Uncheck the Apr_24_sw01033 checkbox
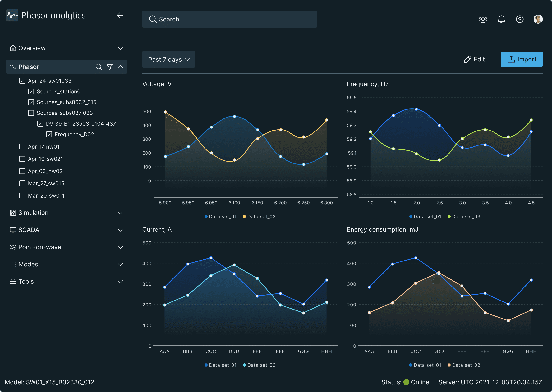552x392 pixels. [x=22, y=81]
